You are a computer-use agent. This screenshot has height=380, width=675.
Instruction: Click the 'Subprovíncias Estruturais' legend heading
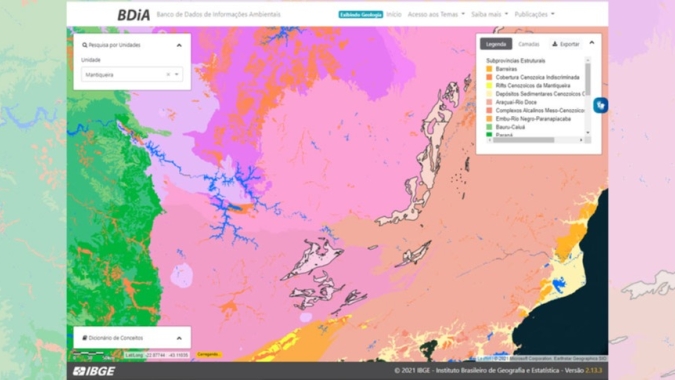pos(516,61)
